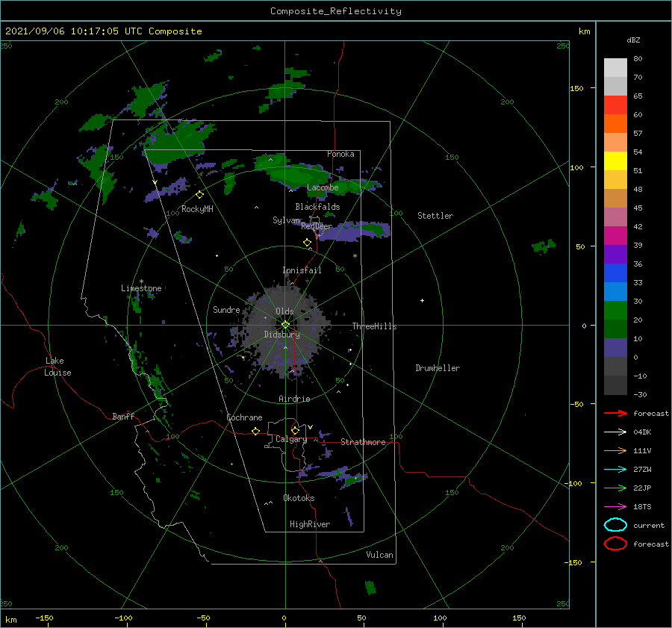Pick the light blue swatch in dBZ scale
The image size is (672, 628).
tap(615, 292)
